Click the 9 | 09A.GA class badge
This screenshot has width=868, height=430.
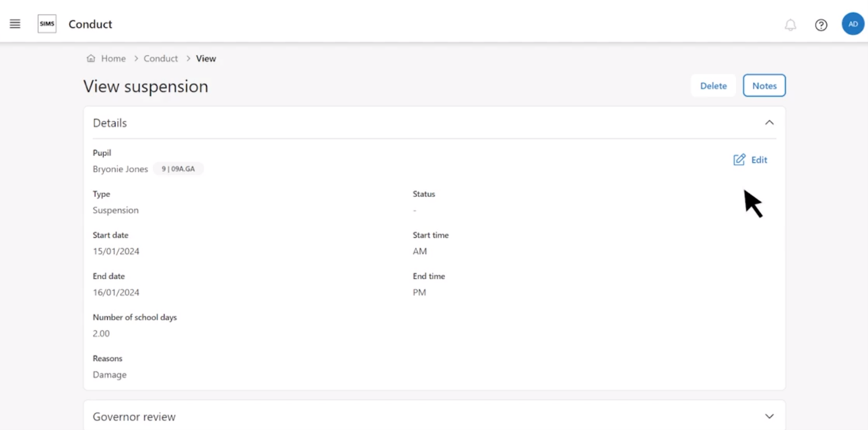(178, 169)
